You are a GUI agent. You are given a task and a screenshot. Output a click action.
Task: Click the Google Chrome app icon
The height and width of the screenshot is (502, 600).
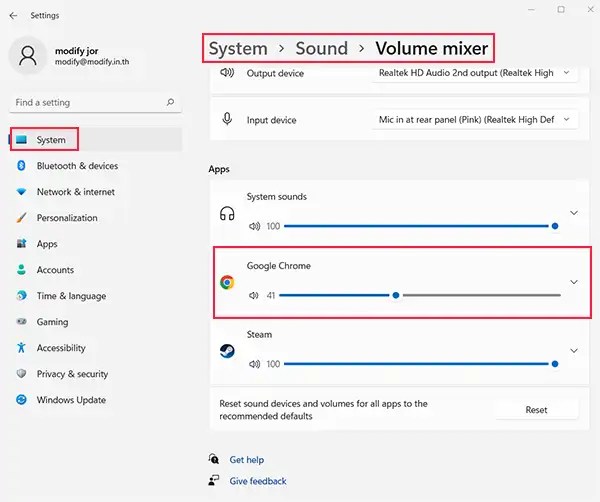[227, 283]
